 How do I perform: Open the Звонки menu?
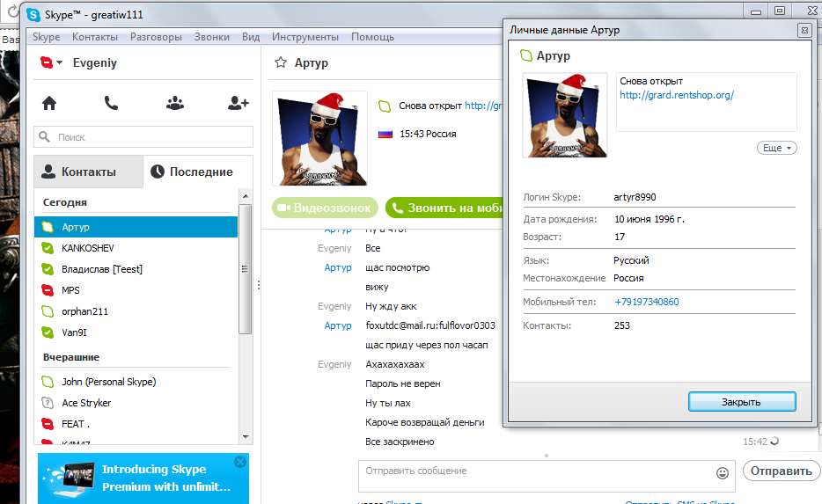pyautogui.click(x=212, y=37)
